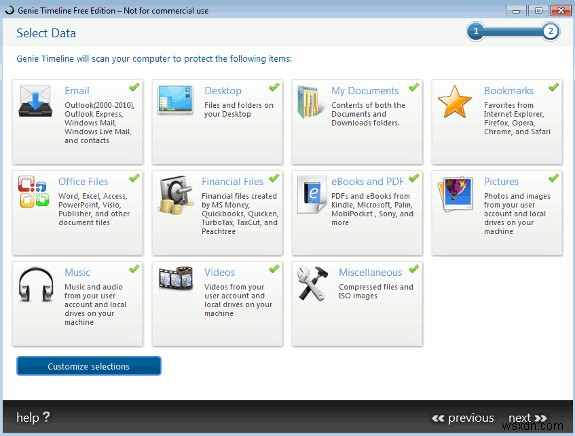The width and height of the screenshot is (575, 436).
Task: Jump to step 1 in progress indicator
Action: [x=476, y=31]
